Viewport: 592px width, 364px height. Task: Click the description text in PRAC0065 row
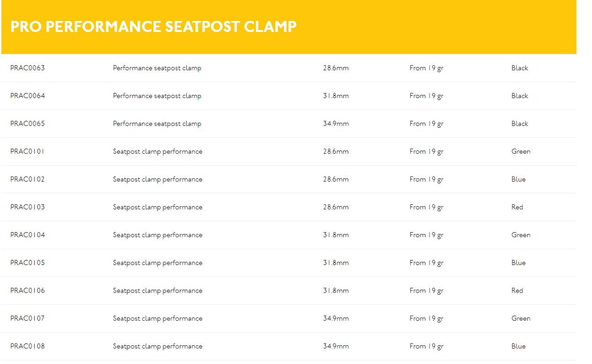[x=157, y=124]
